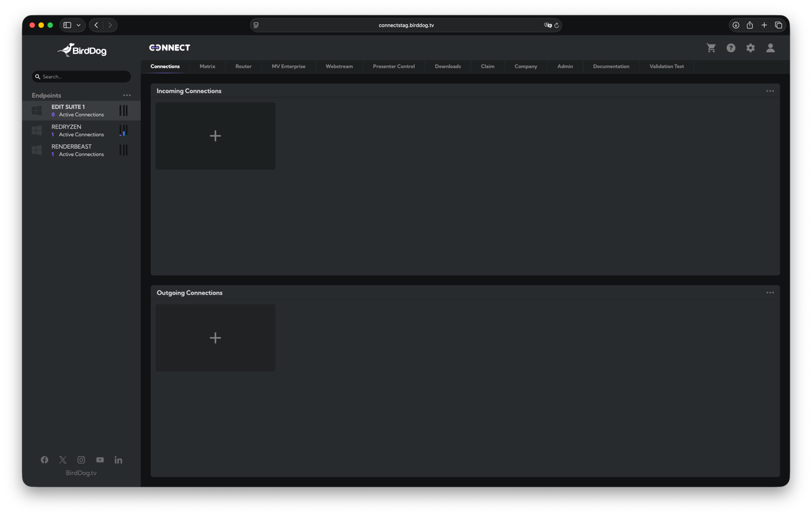Open the Instagram icon
This screenshot has width=812, height=516.
point(81,460)
